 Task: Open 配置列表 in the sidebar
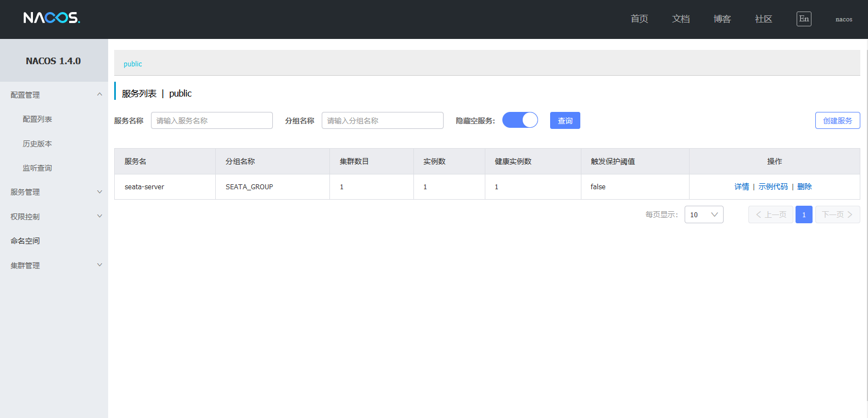pos(37,119)
